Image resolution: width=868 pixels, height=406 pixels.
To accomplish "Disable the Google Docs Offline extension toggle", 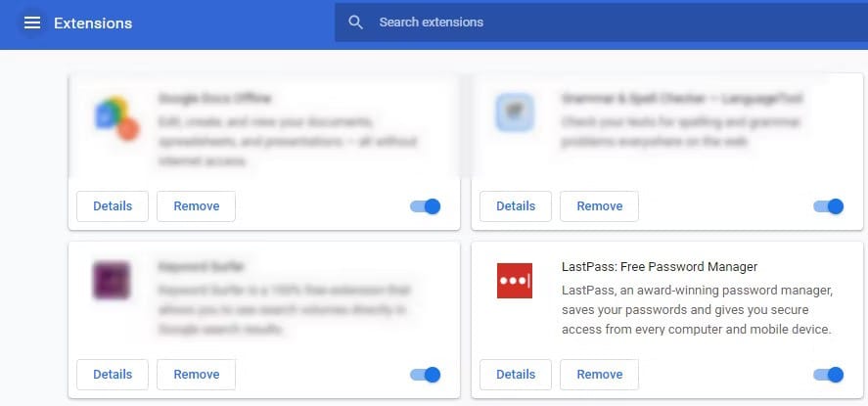I will pyautogui.click(x=425, y=206).
